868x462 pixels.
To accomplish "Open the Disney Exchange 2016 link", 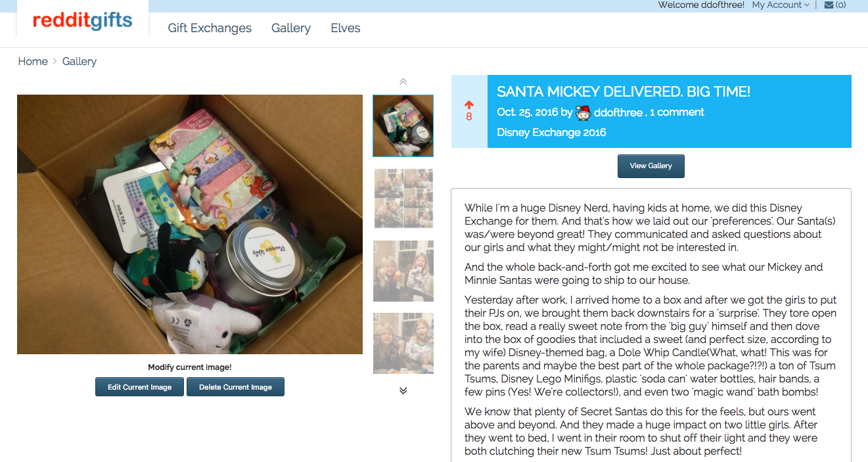I will click(x=551, y=132).
